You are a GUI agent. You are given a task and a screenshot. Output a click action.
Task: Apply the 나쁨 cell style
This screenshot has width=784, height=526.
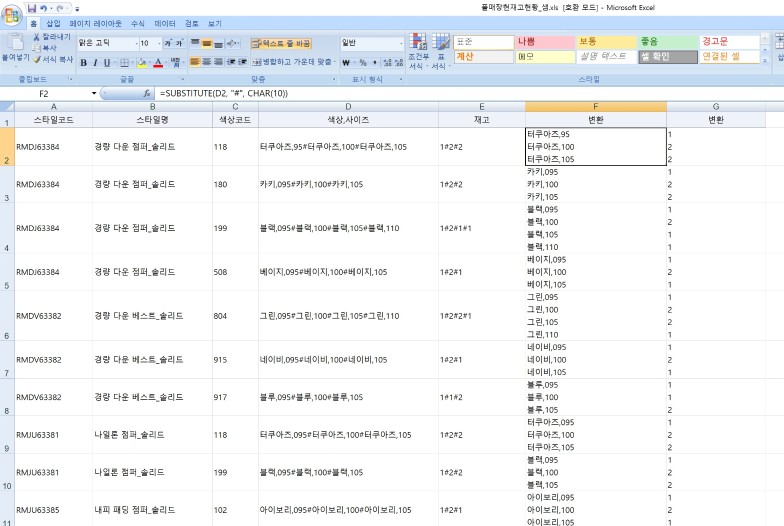pyautogui.click(x=546, y=42)
